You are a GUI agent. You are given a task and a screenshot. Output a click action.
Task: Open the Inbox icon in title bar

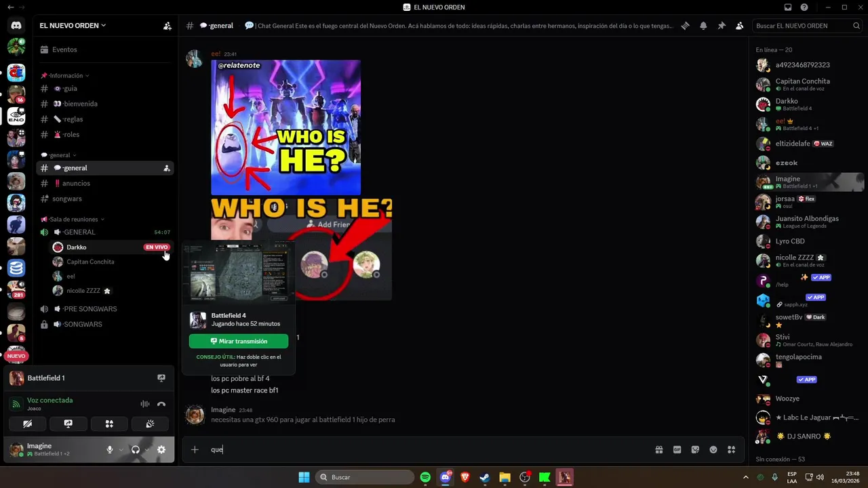(x=788, y=7)
